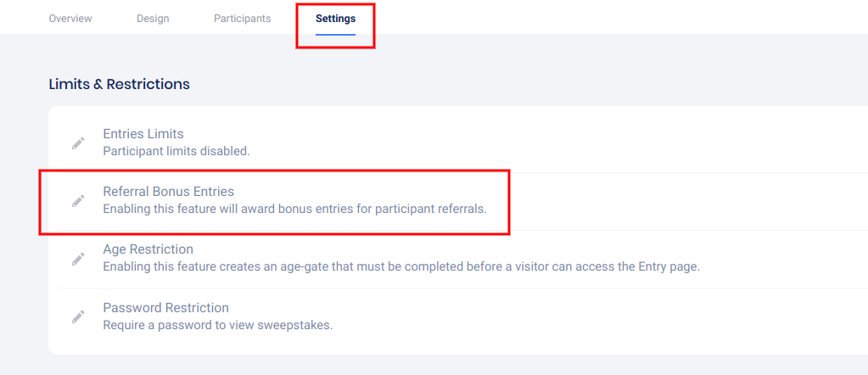Open the Referral Bonus Entries title

168,192
